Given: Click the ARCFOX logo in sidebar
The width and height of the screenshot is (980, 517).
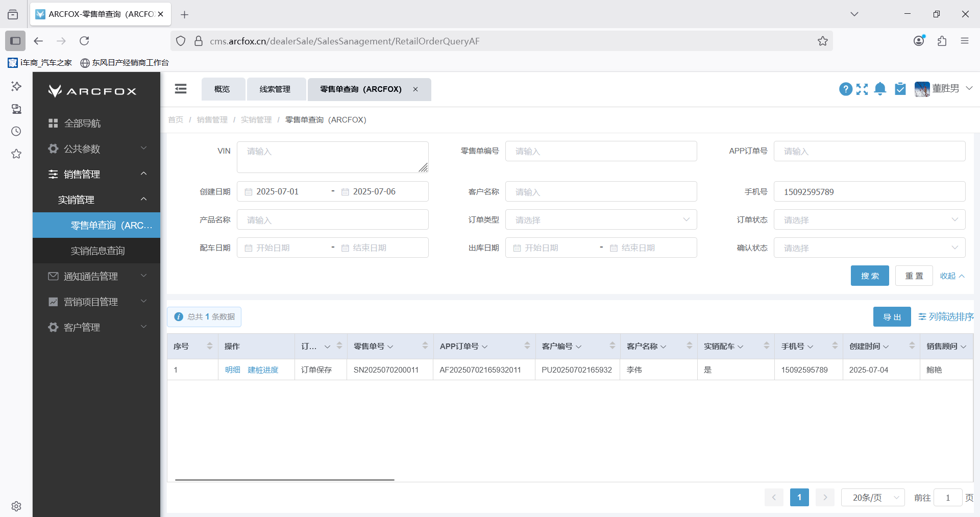Looking at the screenshot, I should click(x=92, y=91).
